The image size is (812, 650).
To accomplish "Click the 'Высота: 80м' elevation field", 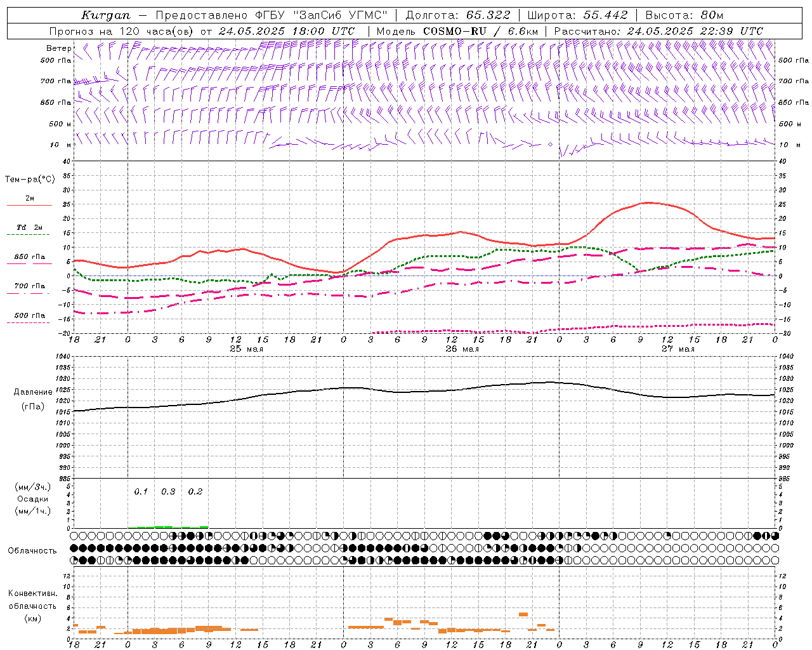I will [684, 15].
